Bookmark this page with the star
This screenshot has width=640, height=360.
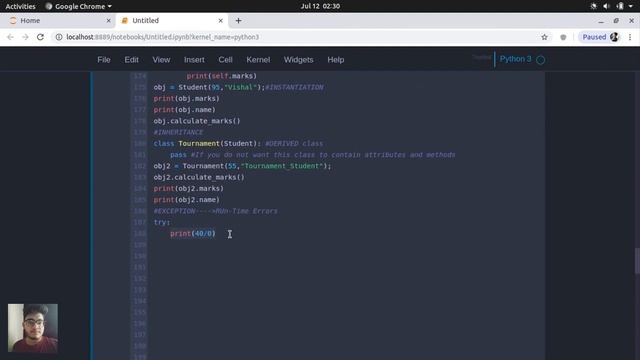coord(544,37)
